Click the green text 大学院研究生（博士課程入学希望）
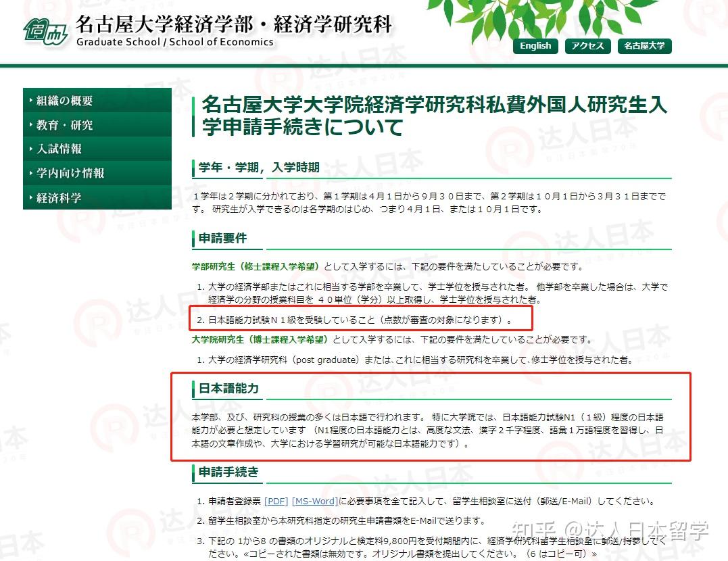 (260, 339)
